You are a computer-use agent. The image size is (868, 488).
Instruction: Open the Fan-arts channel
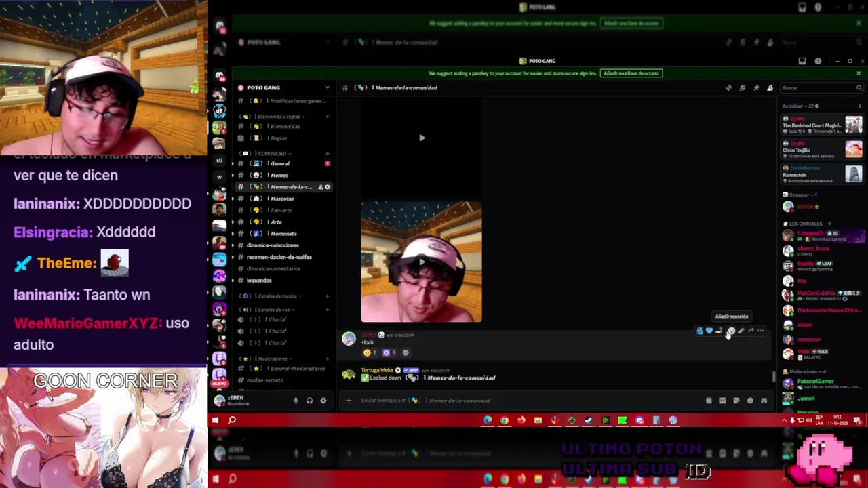pyautogui.click(x=283, y=210)
